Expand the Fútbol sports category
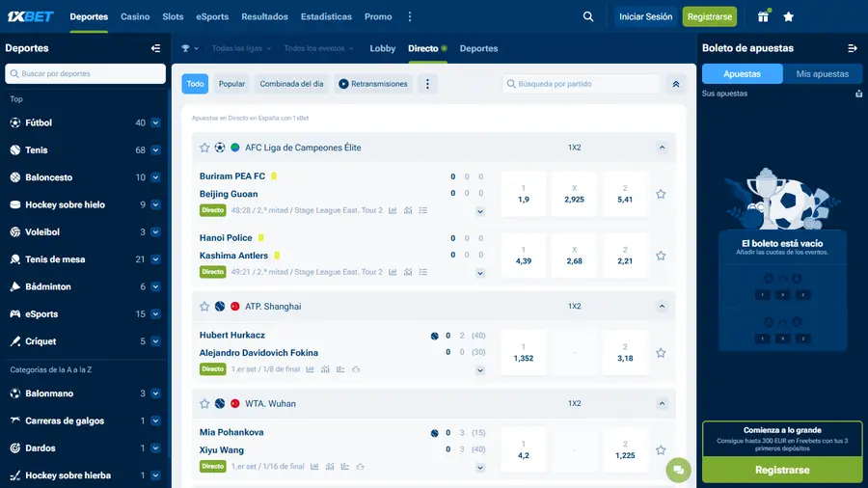868x488 pixels. click(155, 122)
